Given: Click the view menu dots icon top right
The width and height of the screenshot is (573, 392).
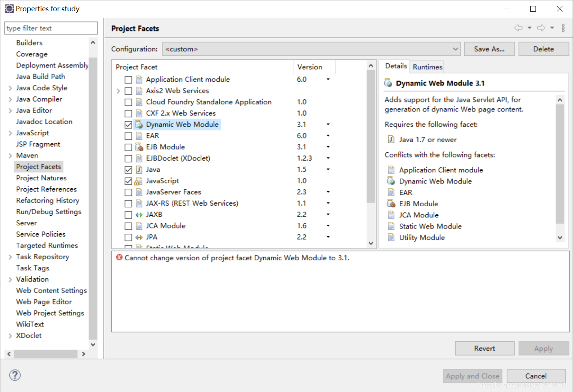Looking at the screenshot, I should pyautogui.click(x=563, y=28).
